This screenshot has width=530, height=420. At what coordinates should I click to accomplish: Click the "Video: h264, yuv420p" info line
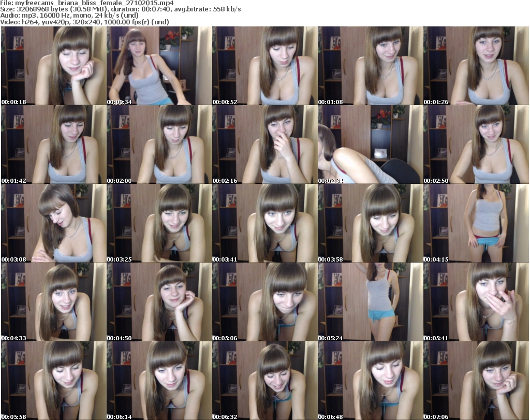[84, 22]
